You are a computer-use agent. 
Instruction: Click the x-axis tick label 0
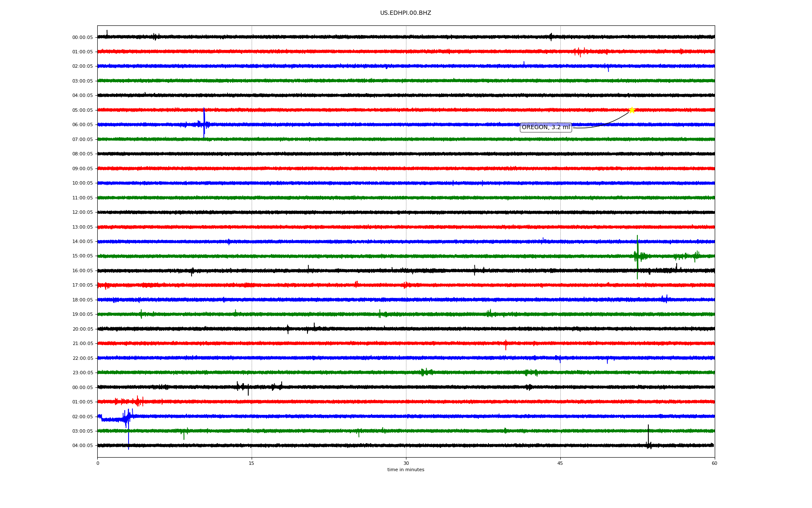pos(98,463)
